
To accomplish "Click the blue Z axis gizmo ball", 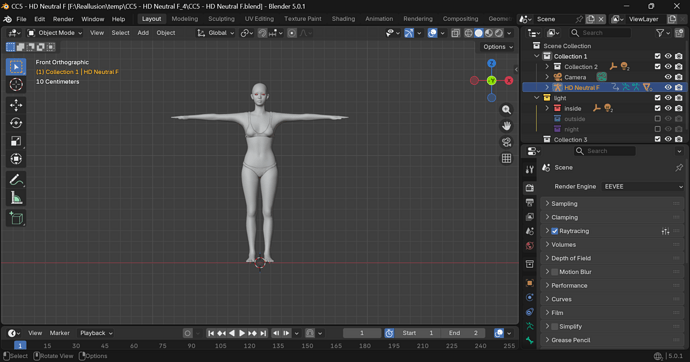I will (492, 63).
